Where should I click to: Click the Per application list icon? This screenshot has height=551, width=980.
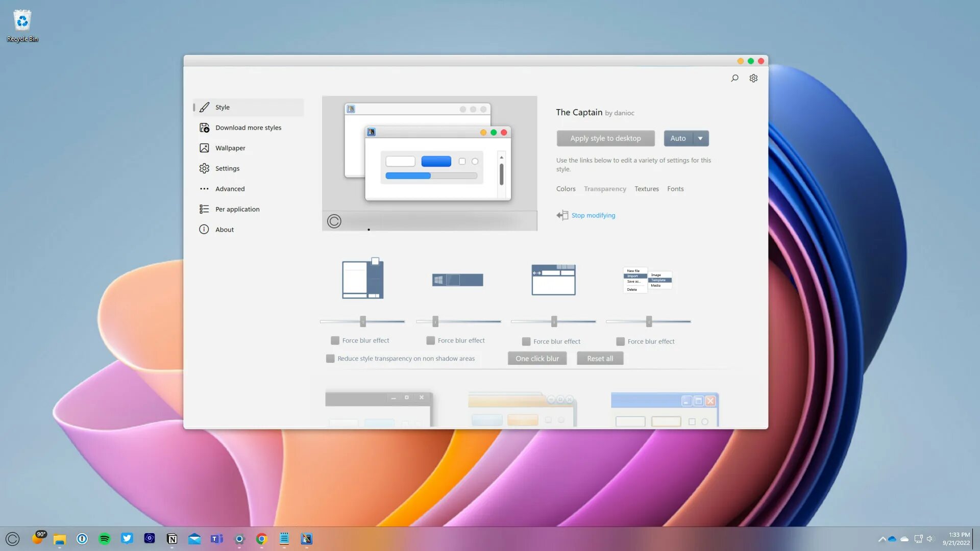[x=204, y=209]
